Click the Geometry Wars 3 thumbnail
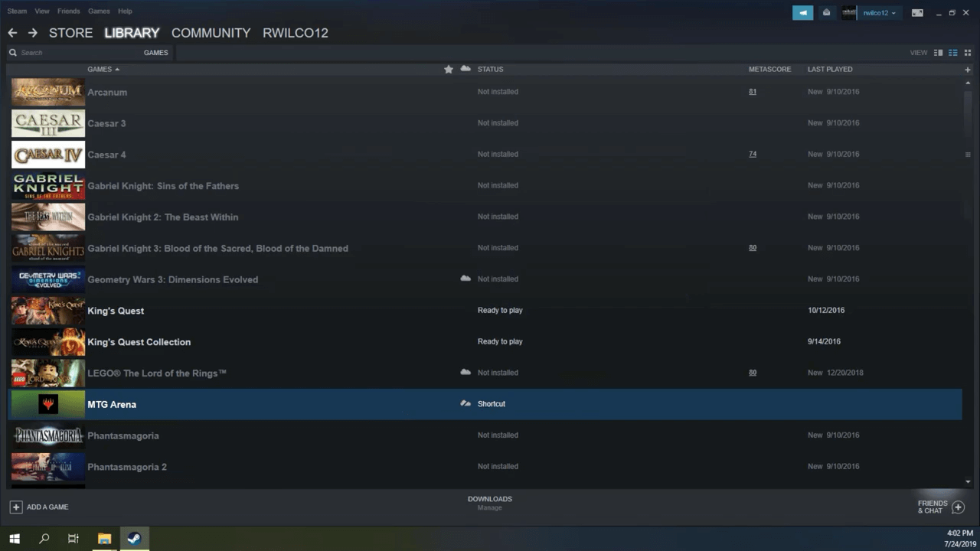Image resolution: width=980 pixels, height=551 pixels. [x=48, y=279]
